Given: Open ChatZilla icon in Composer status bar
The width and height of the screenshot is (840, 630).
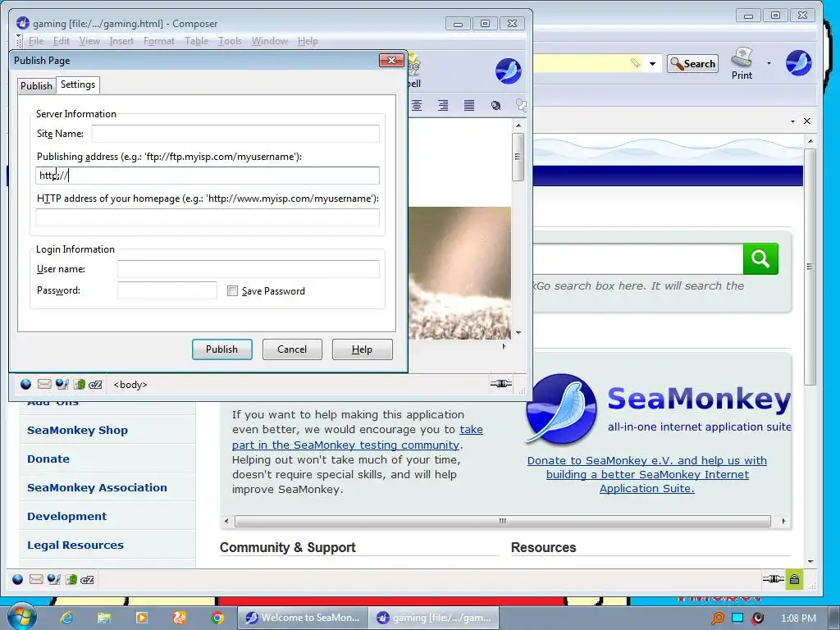Looking at the screenshot, I should click(95, 385).
